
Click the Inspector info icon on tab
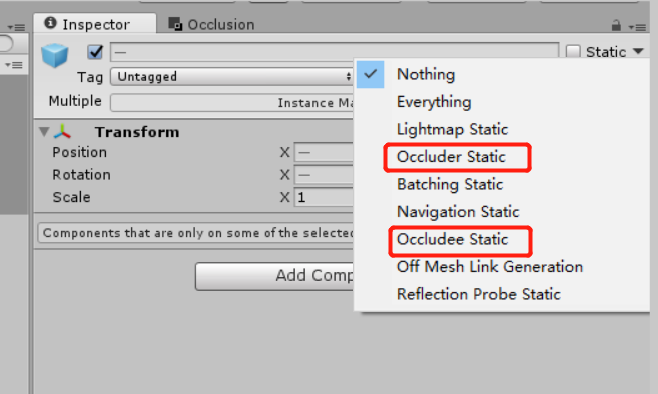[50, 23]
